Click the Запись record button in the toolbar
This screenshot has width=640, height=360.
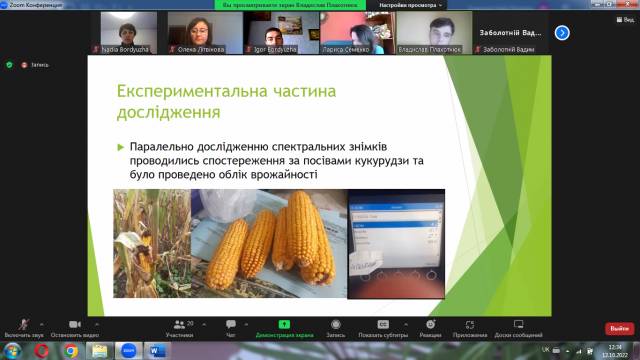tap(336, 328)
